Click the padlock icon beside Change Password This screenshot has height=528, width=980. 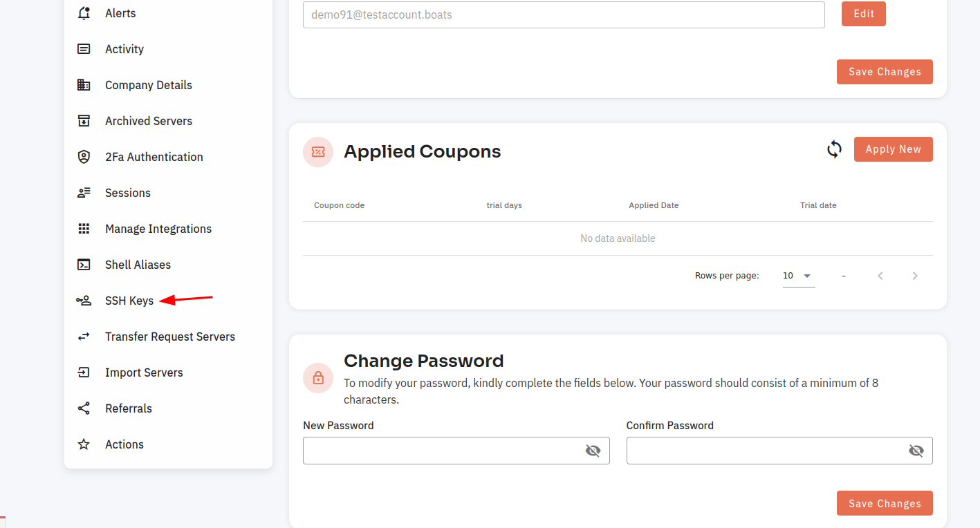tap(318, 378)
